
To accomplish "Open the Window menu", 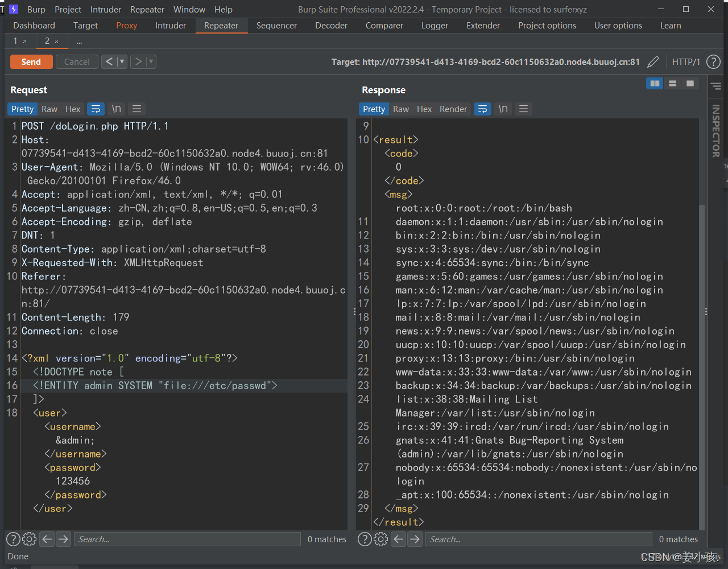I will click(x=189, y=10).
